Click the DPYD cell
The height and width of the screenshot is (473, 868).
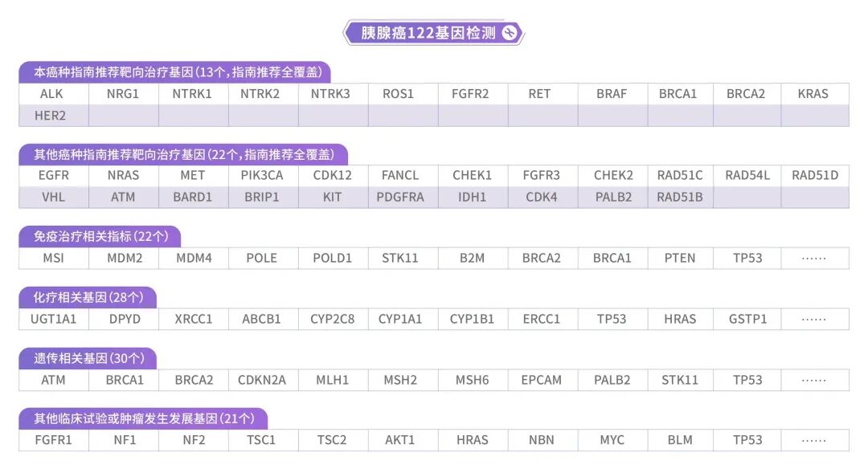pyautogui.click(x=124, y=319)
